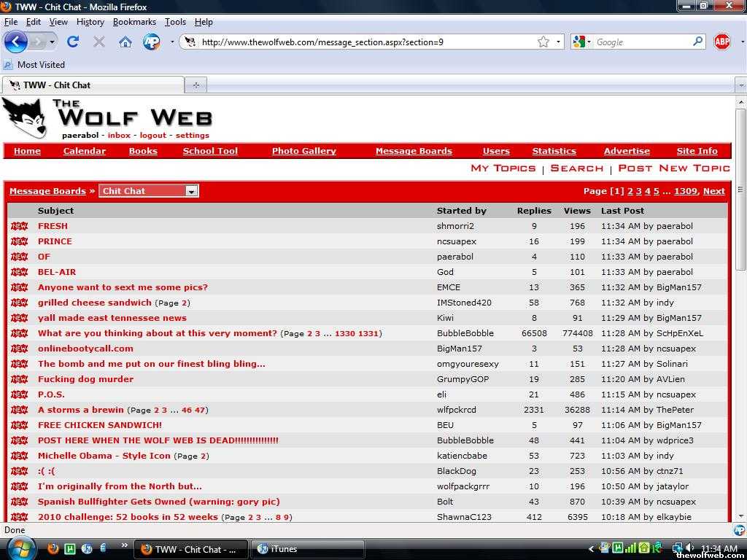This screenshot has width=747, height=560.
Task: Open the grilled cheese sandwich thread
Action: [95, 303]
